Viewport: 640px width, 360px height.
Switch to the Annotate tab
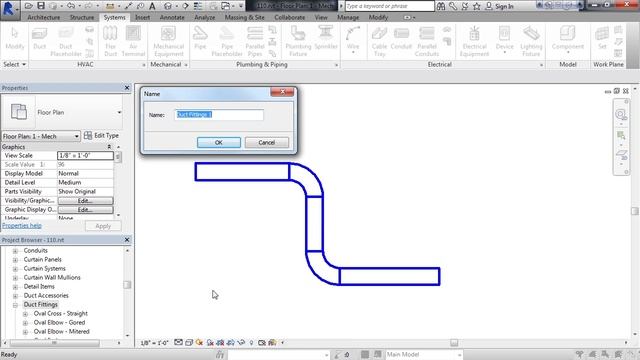[172, 18]
